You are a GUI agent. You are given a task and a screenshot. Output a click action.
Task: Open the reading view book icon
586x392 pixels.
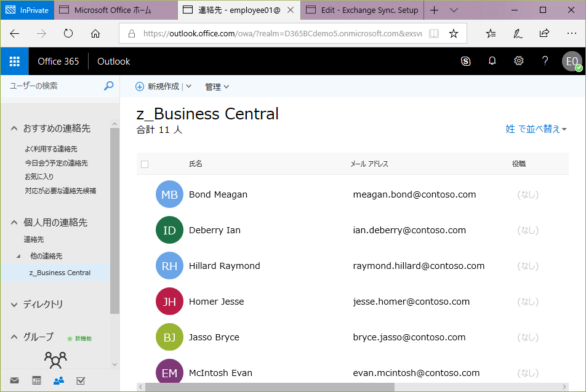pos(434,34)
